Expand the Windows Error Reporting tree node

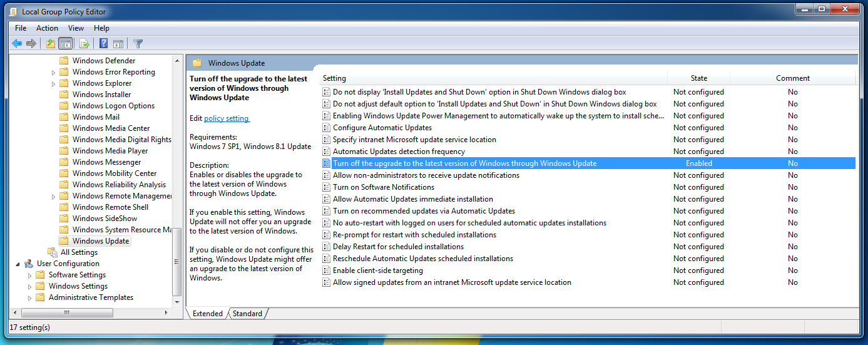53,72
